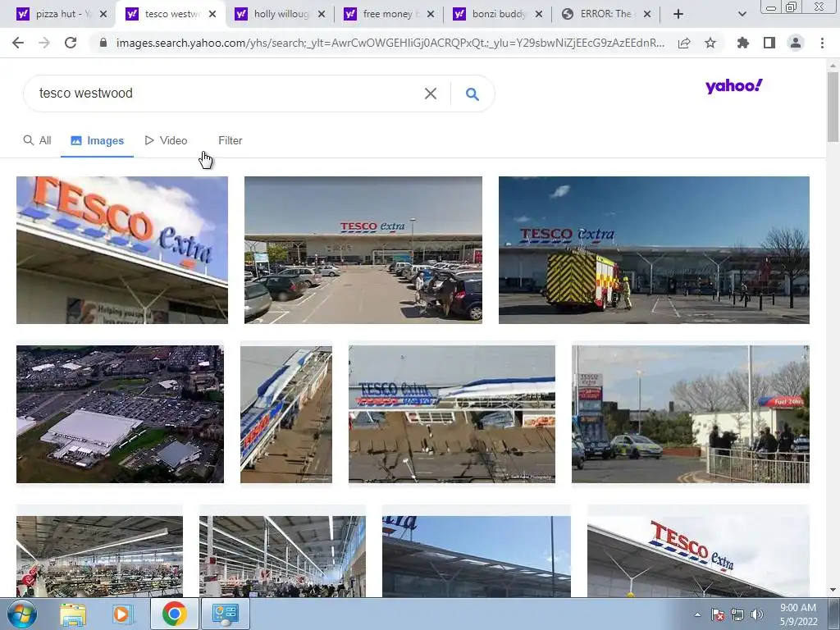Click scrollbar down arrow
This screenshot has width=840, height=630.
(833, 591)
